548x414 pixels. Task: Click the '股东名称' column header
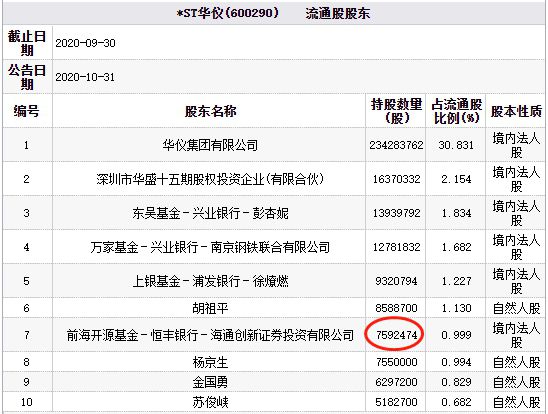pos(210,111)
